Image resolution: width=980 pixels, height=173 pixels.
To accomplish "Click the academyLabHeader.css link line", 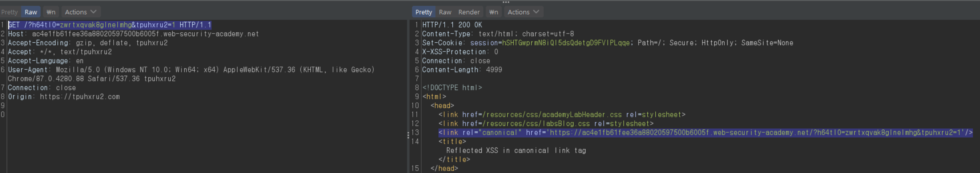I will (562, 114).
